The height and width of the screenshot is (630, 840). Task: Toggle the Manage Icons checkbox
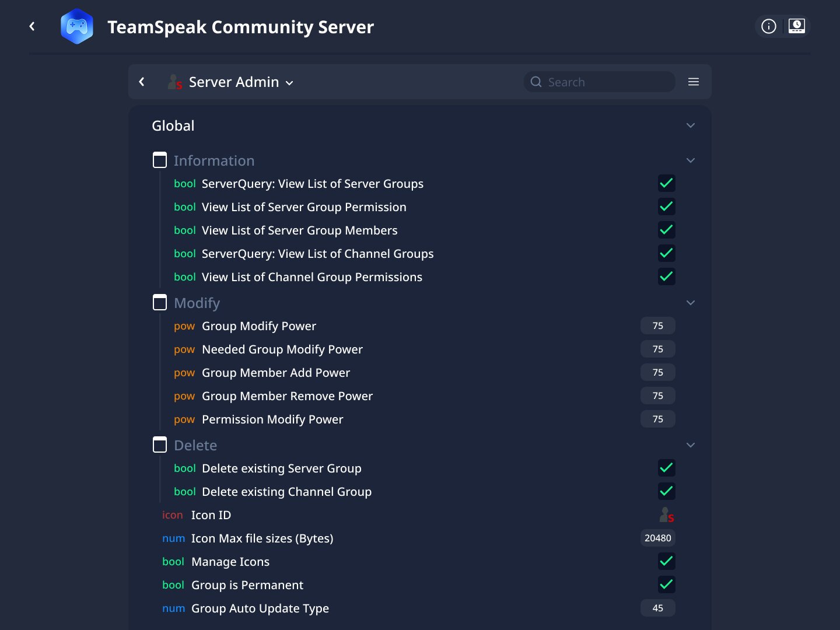tap(667, 561)
